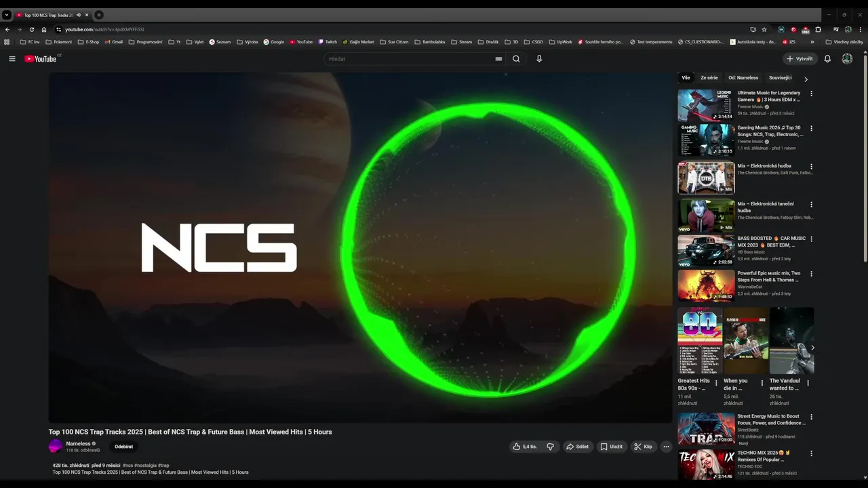
Task: View site information icon in address bar
Action: coord(58,29)
